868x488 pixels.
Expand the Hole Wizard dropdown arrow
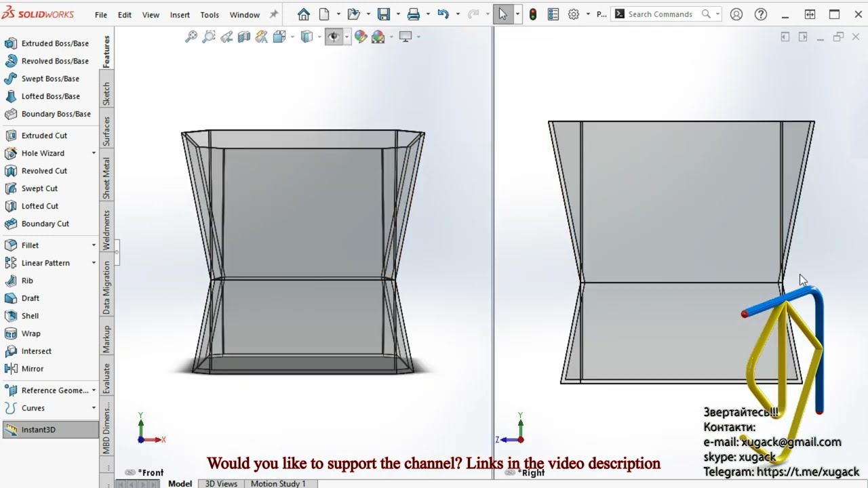click(x=94, y=153)
